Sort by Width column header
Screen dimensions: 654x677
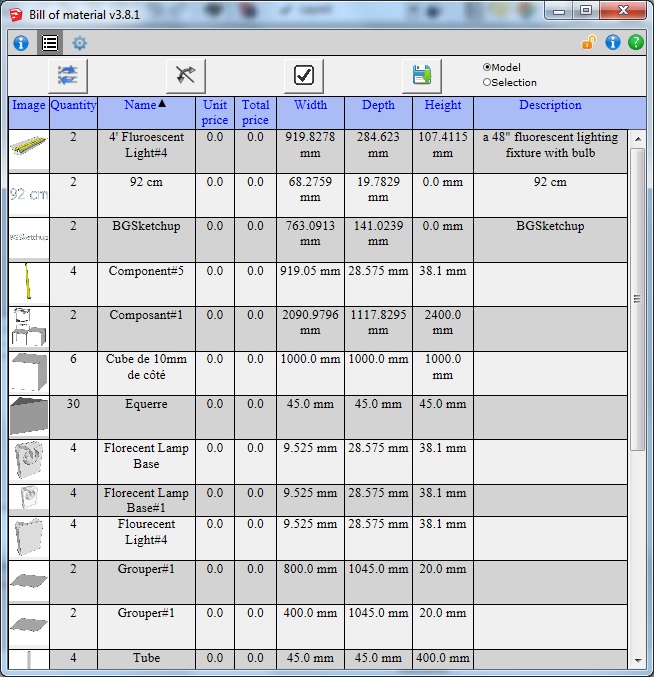tap(310, 113)
